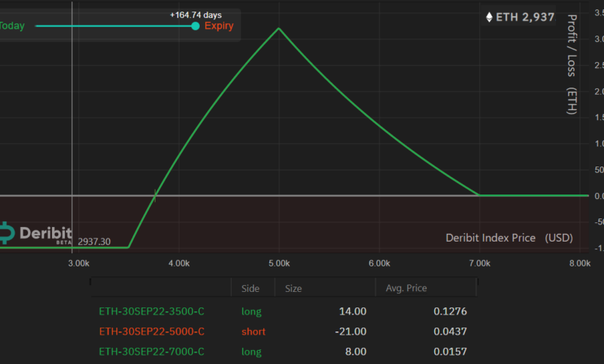Click the long side label in 7000-C row
This screenshot has width=604, height=364.
252,352
